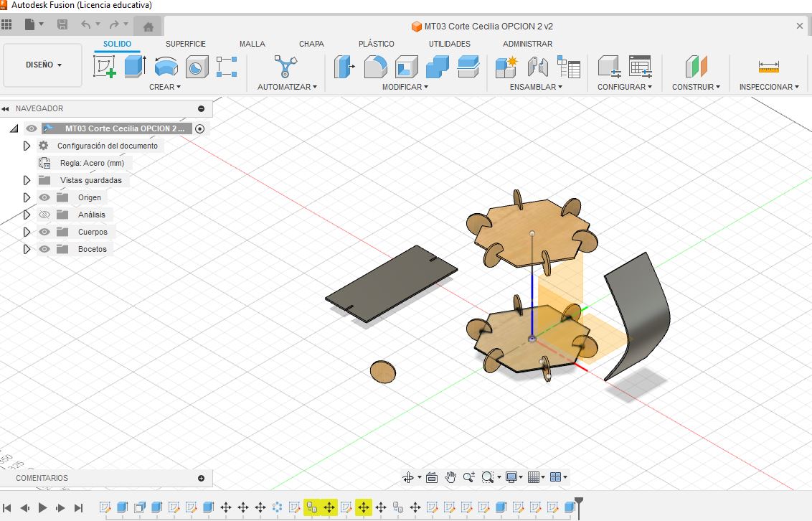Redo the last undone action

114,24
